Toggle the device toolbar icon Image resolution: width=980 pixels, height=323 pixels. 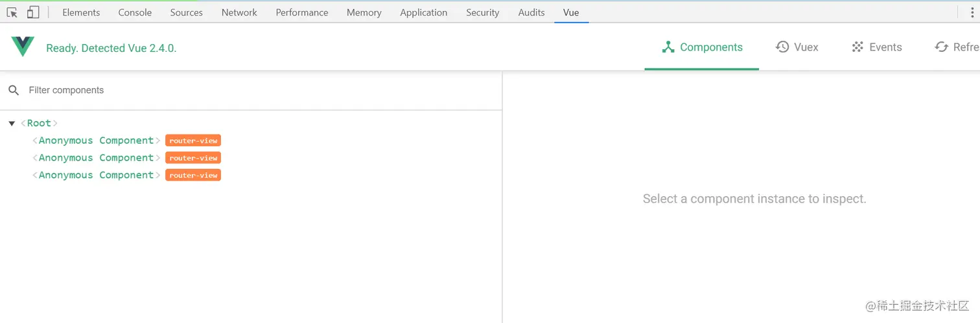click(x=33, y=12)
